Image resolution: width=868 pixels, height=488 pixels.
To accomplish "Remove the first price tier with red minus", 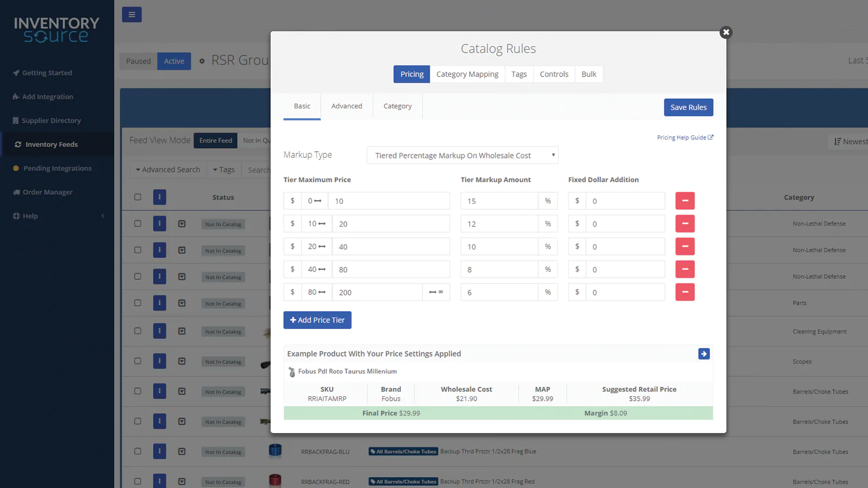I will 685,201.
